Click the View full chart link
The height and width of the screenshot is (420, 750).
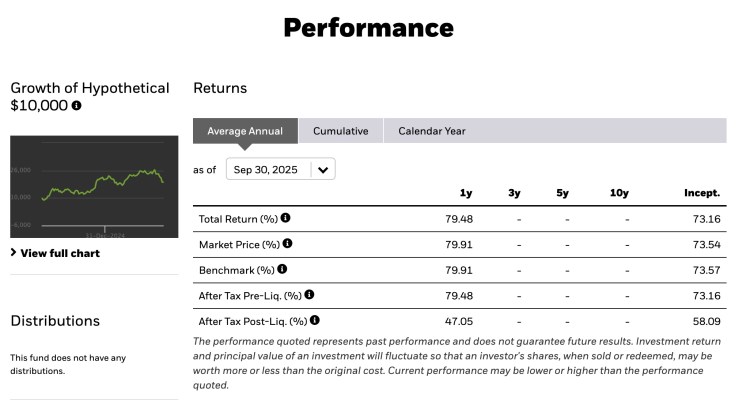point(60,253)
